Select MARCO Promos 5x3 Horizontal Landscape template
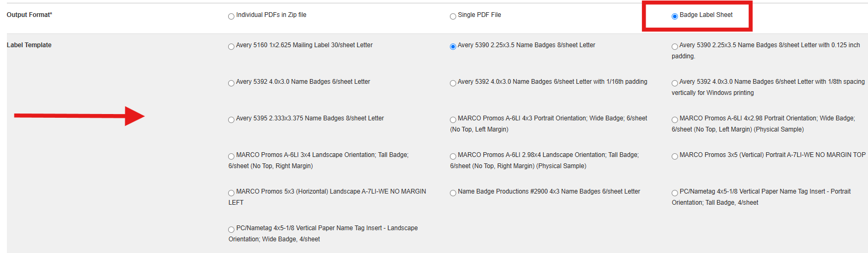The height and width of the screenshot is (253, 868). pos(231,193)
